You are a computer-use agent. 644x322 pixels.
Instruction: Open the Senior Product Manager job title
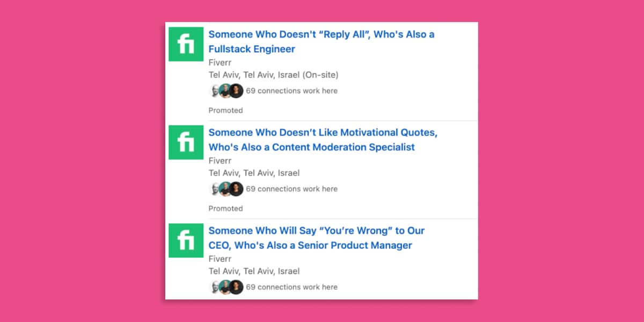[316, 238]
